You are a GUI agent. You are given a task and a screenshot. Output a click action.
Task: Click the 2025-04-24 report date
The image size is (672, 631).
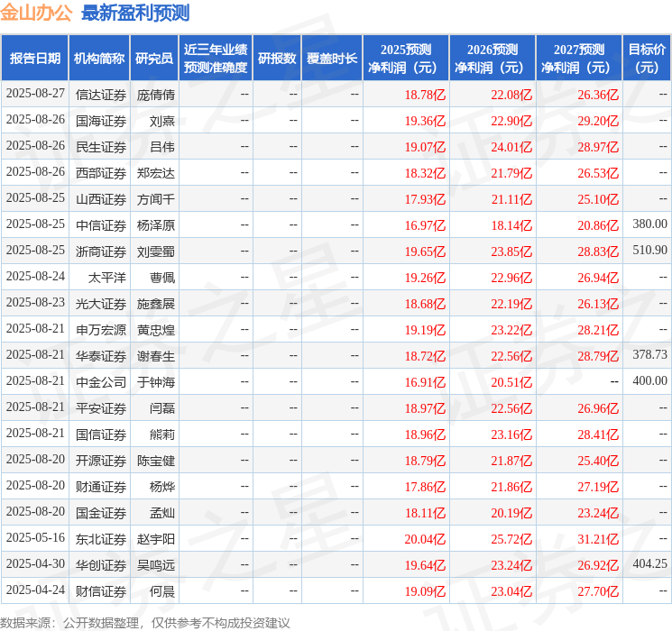pyautogui.click(x=35, y=590)
